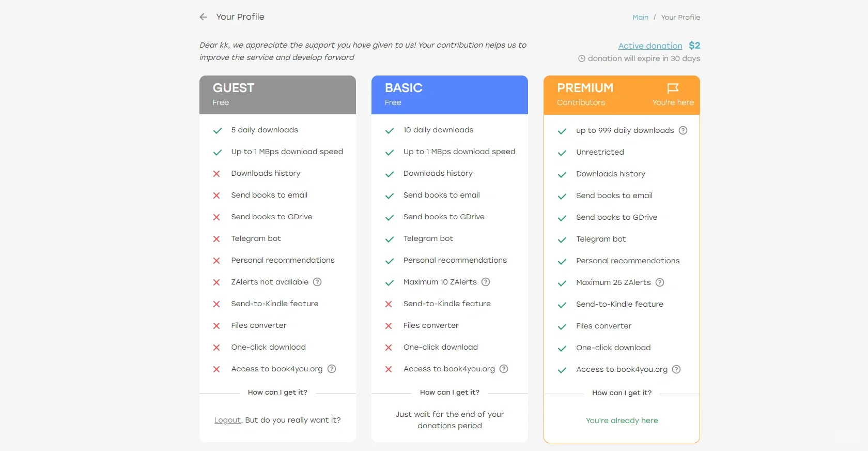Click the Premium flag icon
The width and height of the screenshot is (868, 451).
tap(673, 88)
